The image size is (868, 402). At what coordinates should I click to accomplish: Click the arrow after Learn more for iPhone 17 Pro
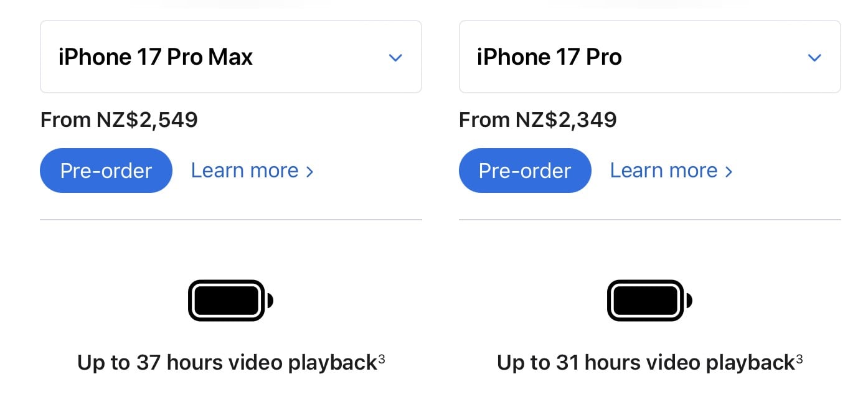coord(729,171)
